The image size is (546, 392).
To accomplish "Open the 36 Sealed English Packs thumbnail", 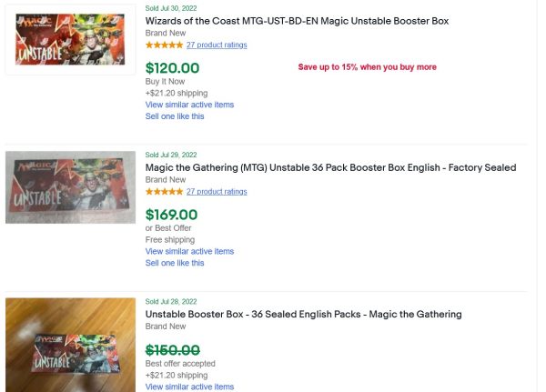I will pos(70,346).
